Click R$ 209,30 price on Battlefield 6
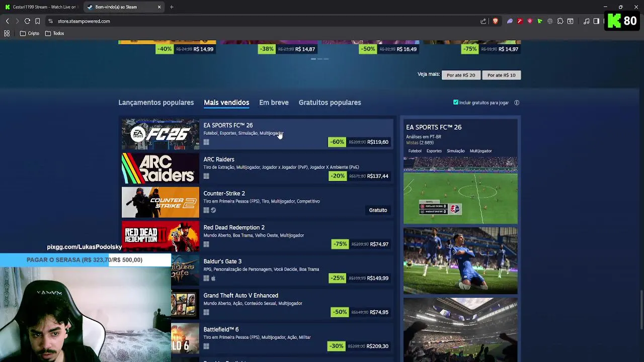This screenshot has height=362, width=644. point(377,346)
